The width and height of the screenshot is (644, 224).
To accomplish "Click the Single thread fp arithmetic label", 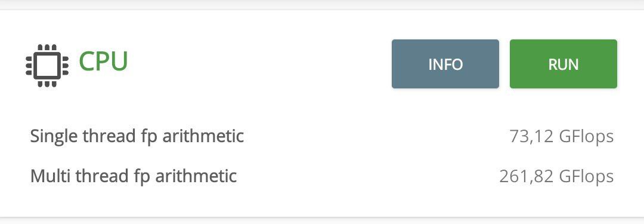I will [x=137, y=136].
